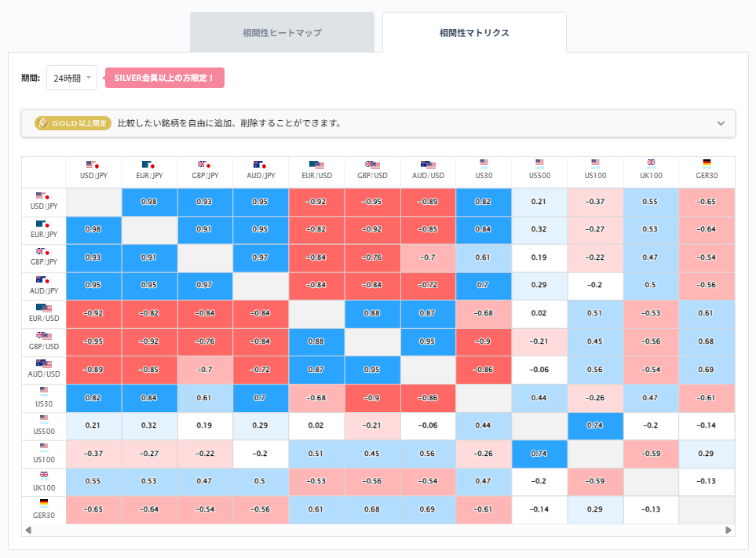Select the 相関性マトリクス tab
The image size is (756, 558).
[473, 31]
